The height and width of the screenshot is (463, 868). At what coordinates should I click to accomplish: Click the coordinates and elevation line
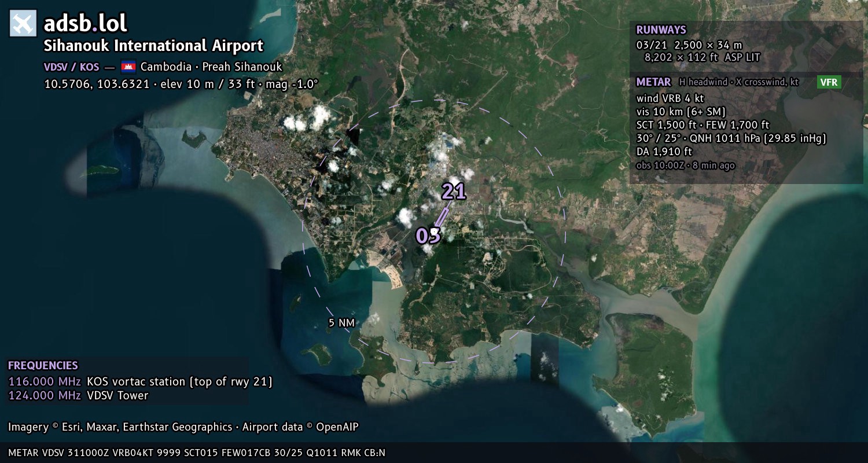pos(181,84)
